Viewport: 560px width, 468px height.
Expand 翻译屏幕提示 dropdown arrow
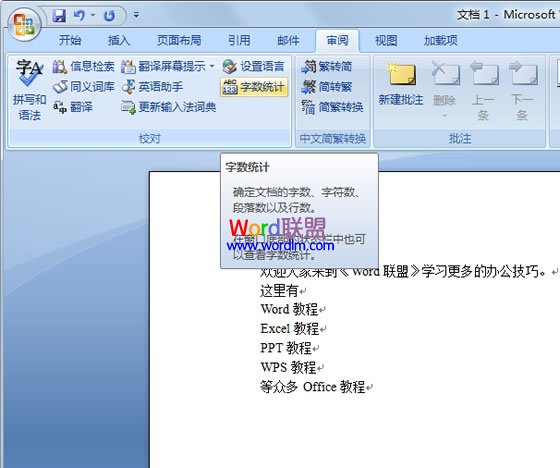click(212, 66)
